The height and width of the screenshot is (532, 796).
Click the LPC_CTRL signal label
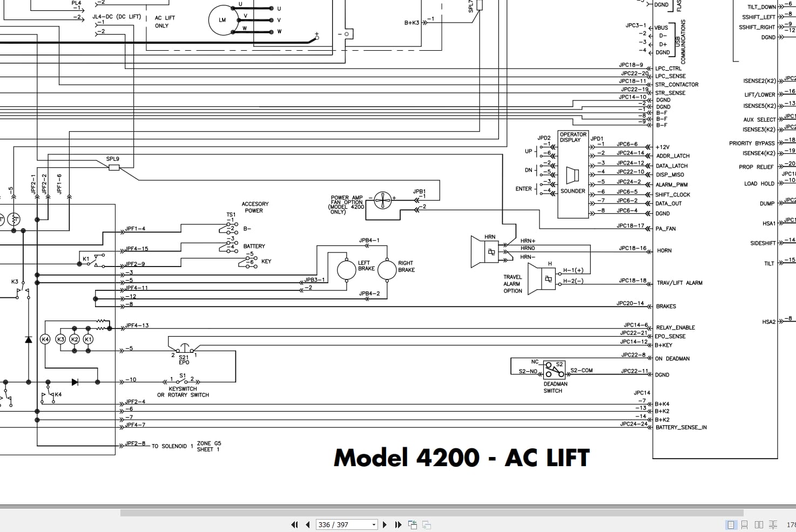point(669,69)
